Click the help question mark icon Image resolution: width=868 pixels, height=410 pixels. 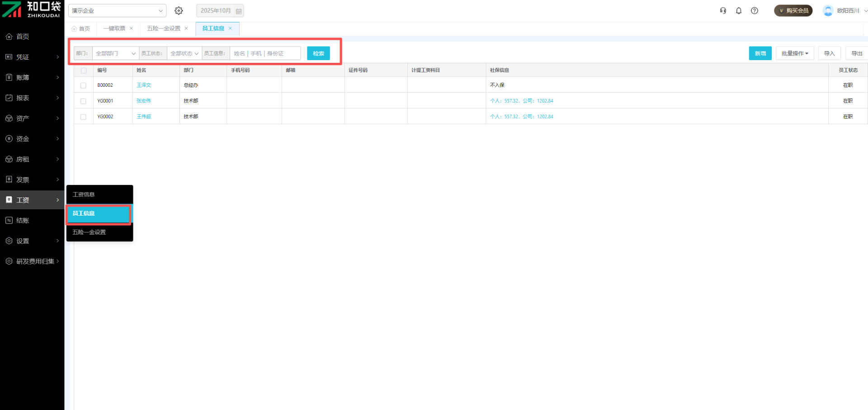coord(755,10)
